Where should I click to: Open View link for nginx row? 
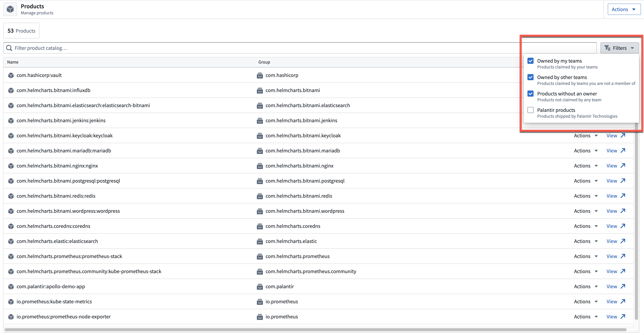tap(616, 166)
